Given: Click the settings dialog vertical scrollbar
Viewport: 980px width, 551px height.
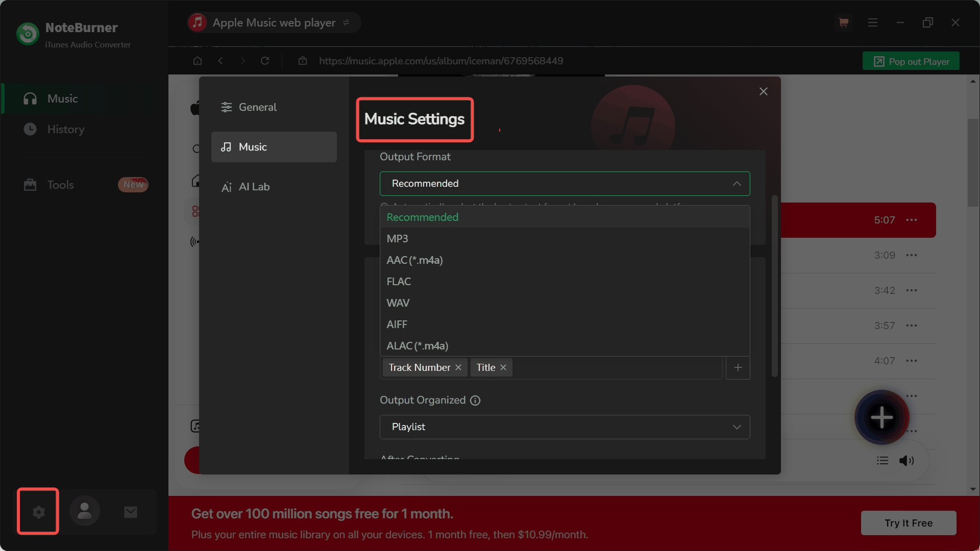Looking at the screenshot, I should (x=774, y=286).
